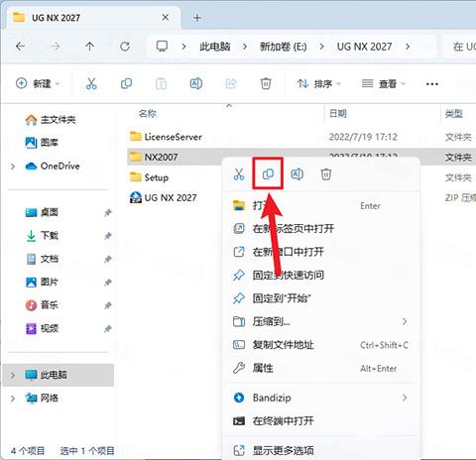The height and width of the screenshot is (460, 476).
Task: Sort by the 类型 column header
Action: pos(453,114)
